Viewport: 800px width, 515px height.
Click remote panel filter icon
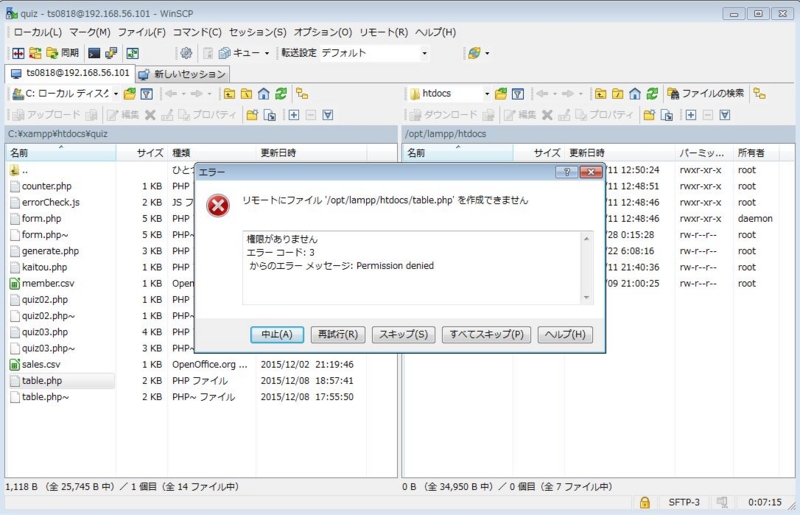518,94
